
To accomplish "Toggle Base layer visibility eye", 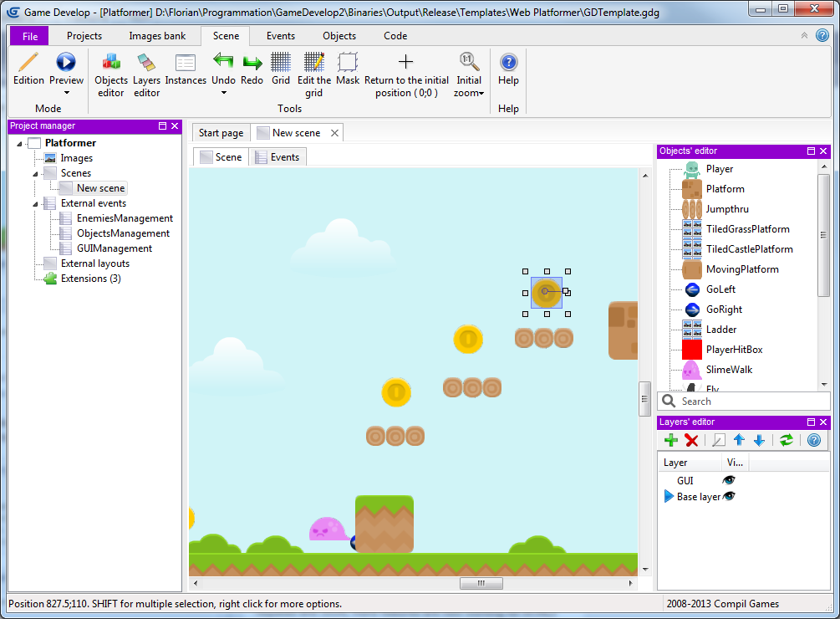I will tap(730, 497).
